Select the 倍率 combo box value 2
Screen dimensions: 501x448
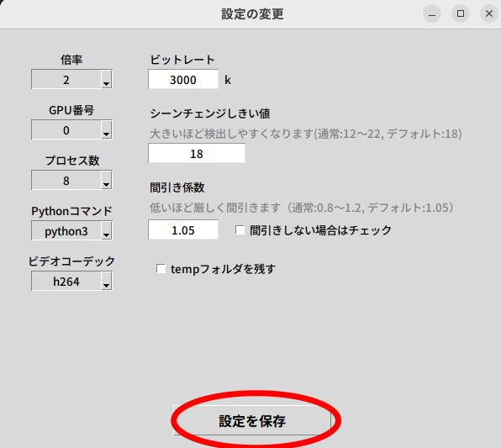click(x=66, y=79)
